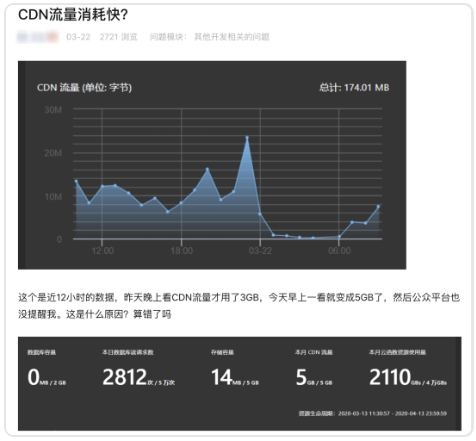
Task: Click the 30M y-axis label
Action: [53, 110]
